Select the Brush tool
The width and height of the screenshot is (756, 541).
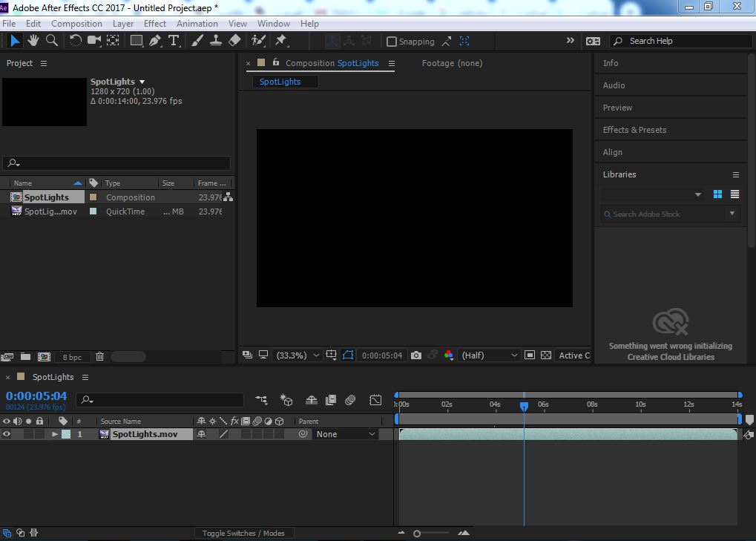pos(197,41)
